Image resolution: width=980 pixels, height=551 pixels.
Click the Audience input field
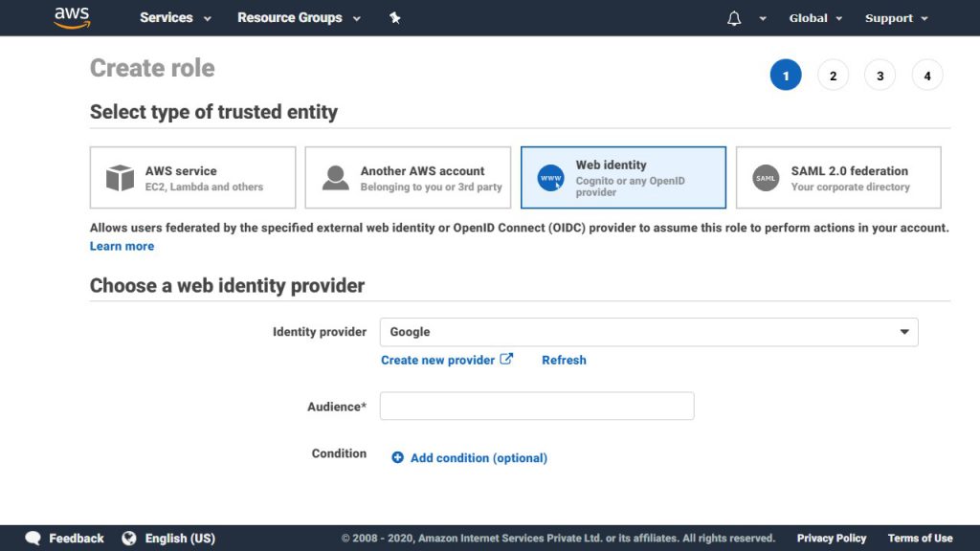[x=537, y=405]
